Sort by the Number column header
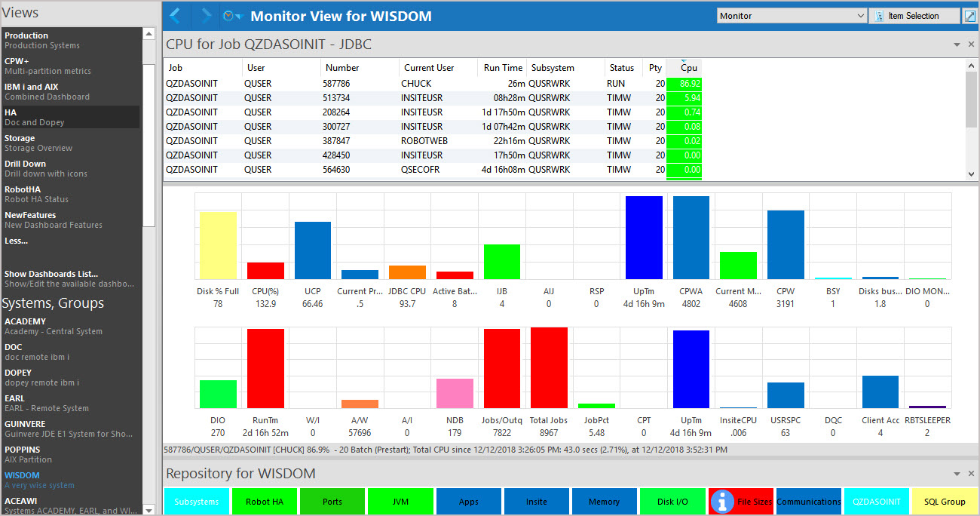This screenshot has width=980, height=516. pyautogui.click(x=360, y=67)
